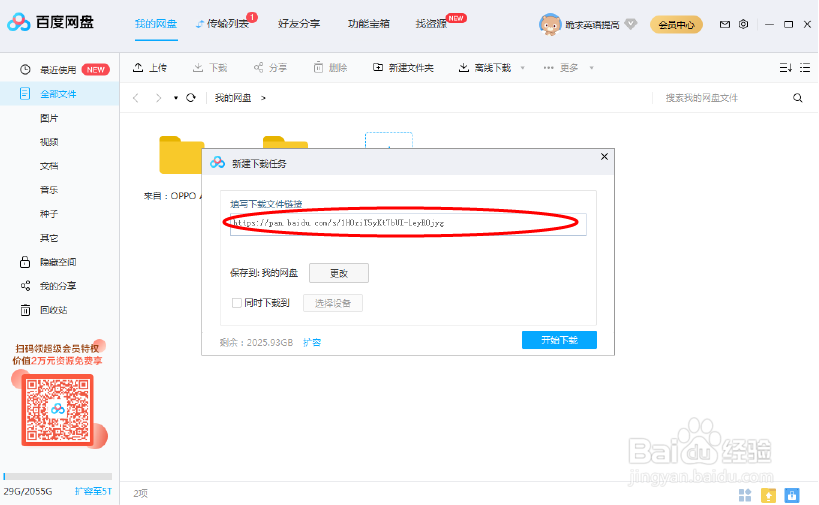
Task: Open the 来自：OPPO folder
Action: coord(181,155)
